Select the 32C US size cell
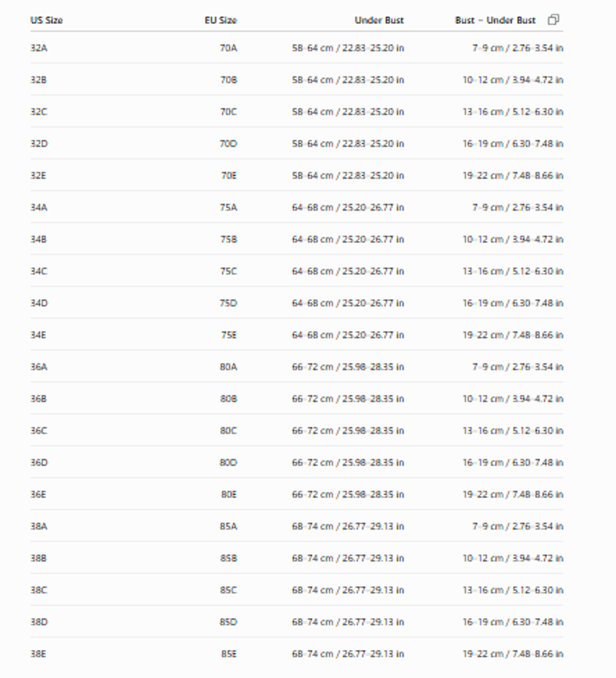616x678 pixels. coord(39,112)
